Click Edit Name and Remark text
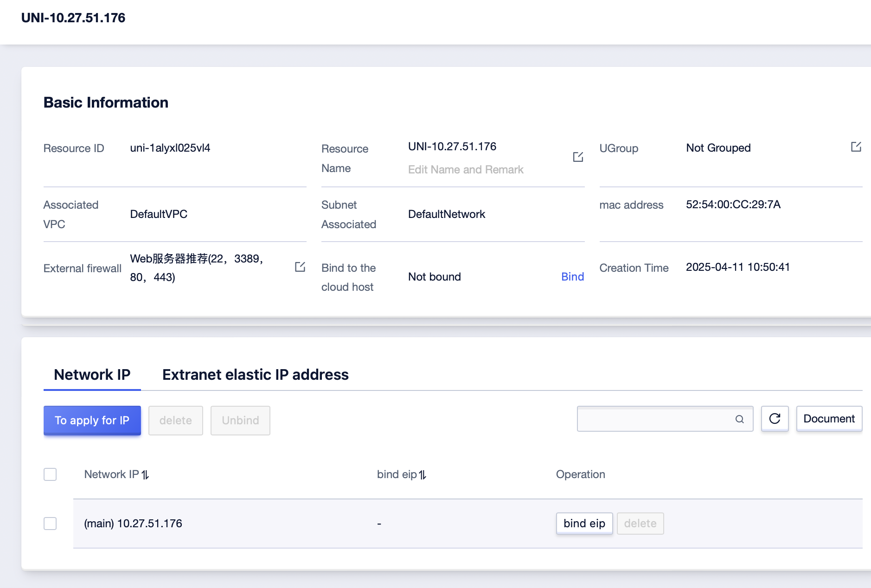 466,170
